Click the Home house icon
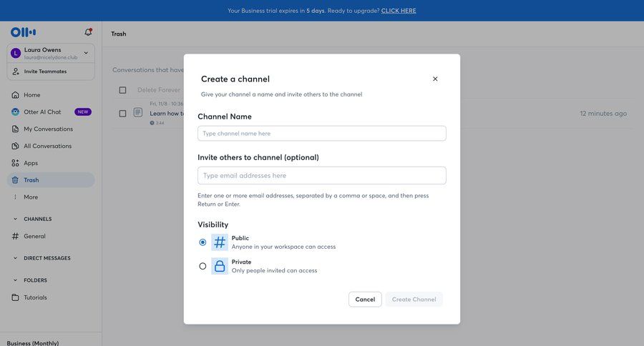The width and height of the screenshot is (644, 346). point(15,95)
